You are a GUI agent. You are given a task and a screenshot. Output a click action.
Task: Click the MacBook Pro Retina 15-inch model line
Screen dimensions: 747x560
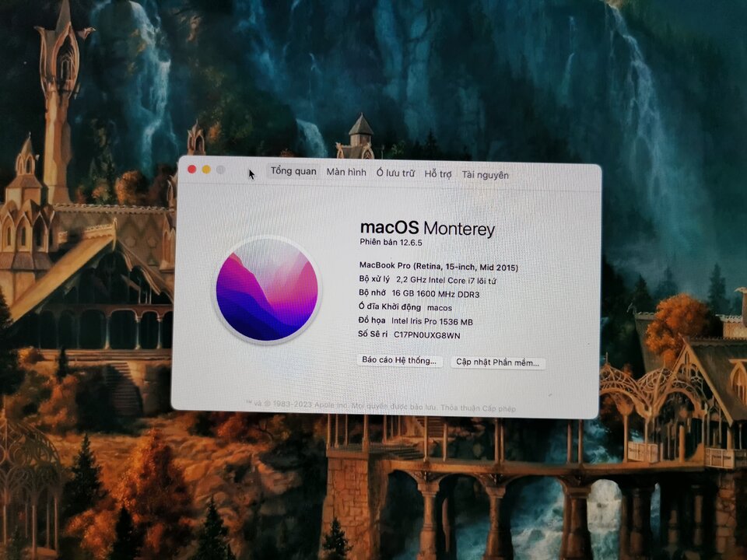[438, 266]
